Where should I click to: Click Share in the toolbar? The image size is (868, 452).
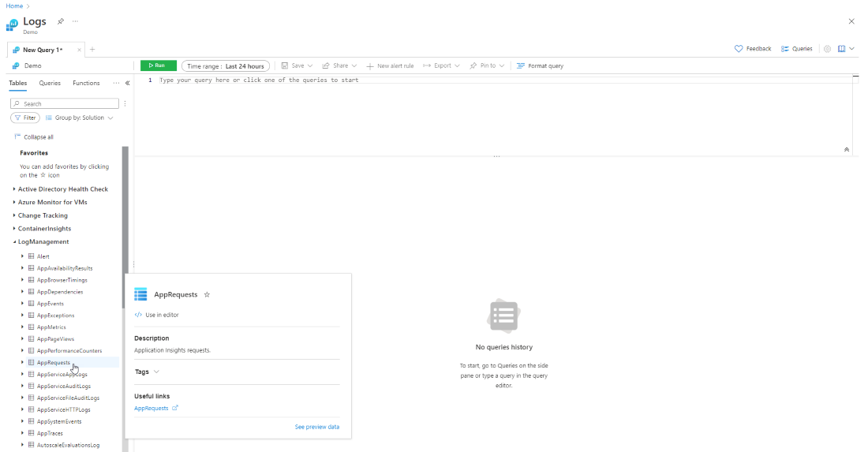point(335,65)
